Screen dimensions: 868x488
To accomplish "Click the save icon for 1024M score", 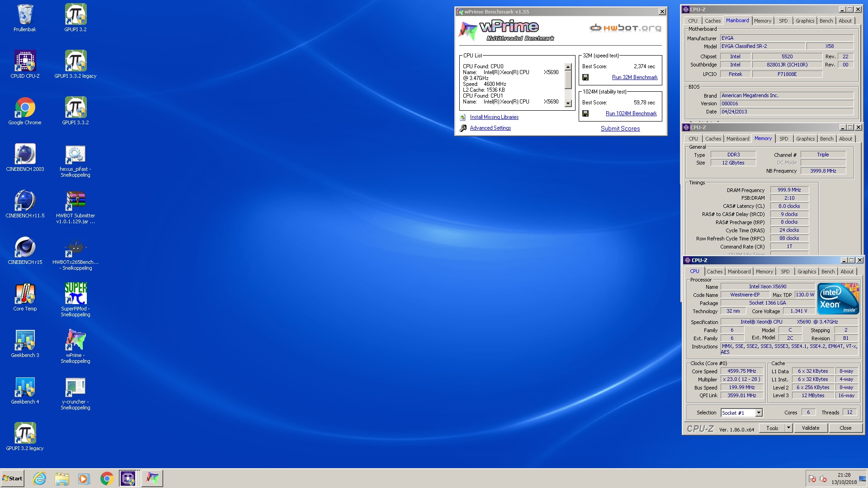I will click(x=585, y=113).
